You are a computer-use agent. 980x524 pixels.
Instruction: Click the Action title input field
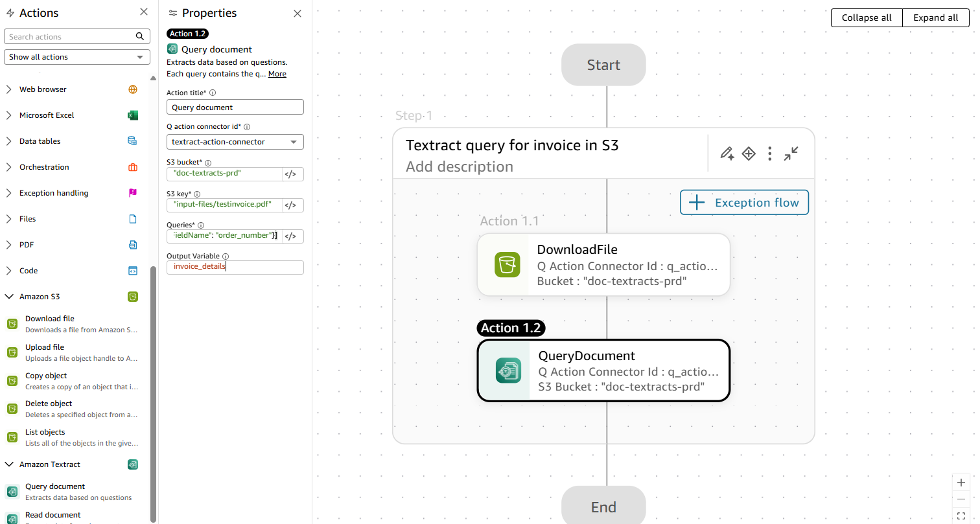(x=235, y=108)
